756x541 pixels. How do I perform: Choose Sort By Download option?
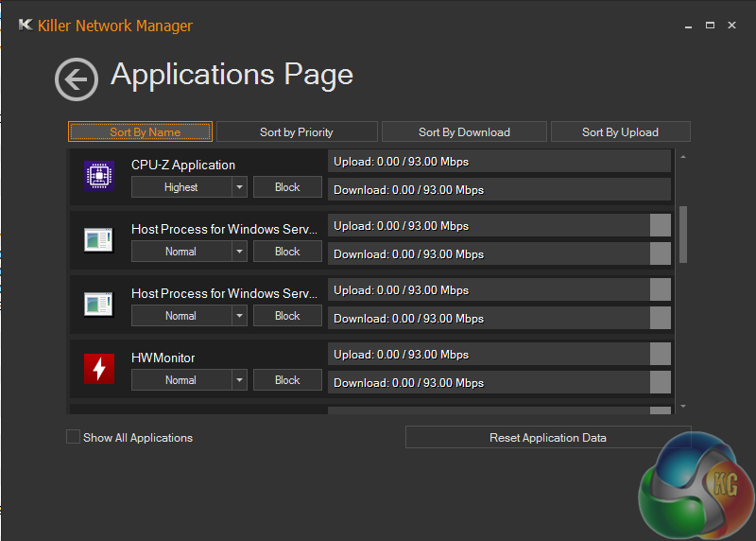tap(464, 131)
